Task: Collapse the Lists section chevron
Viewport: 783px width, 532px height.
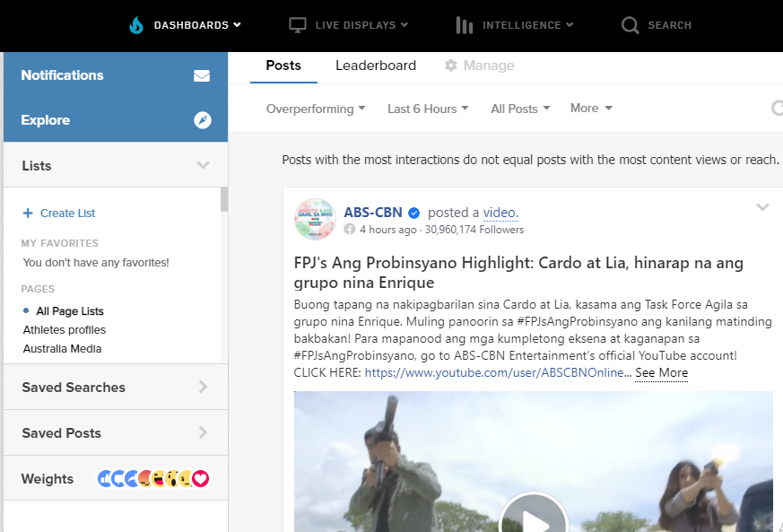Action: (203, 165)
